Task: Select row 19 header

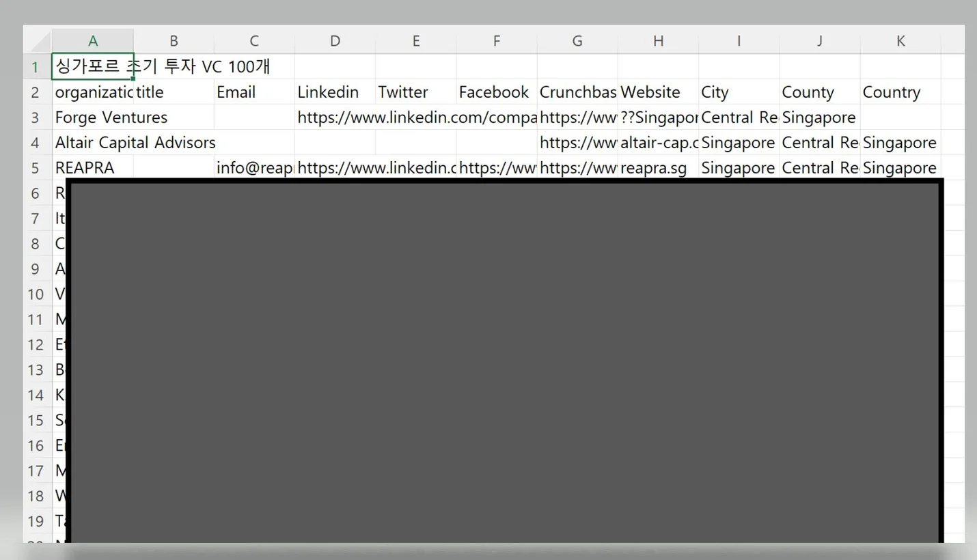Action: (38, 521)
